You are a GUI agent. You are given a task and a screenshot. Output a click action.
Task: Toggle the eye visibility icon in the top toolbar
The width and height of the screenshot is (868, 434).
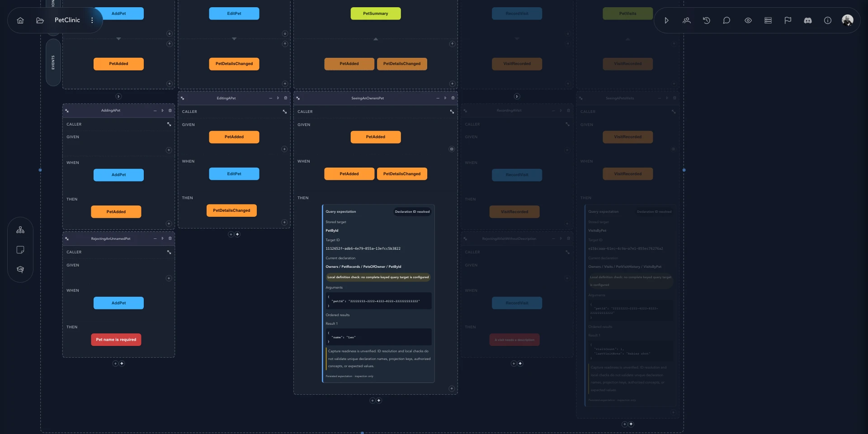pyautogui.click(x=748, y=20)
